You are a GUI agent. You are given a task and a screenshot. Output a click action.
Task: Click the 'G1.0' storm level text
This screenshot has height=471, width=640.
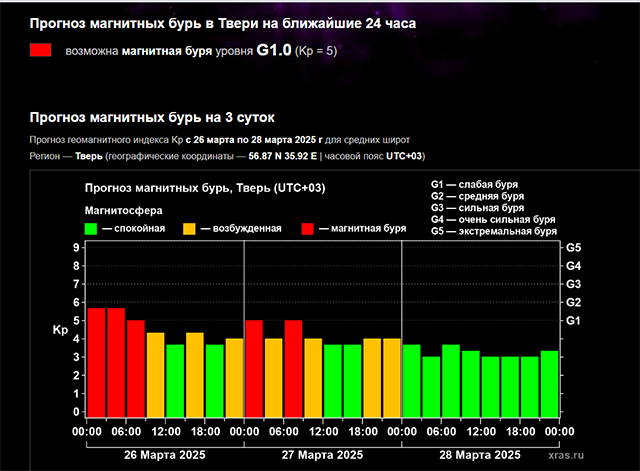pos(274,50)
